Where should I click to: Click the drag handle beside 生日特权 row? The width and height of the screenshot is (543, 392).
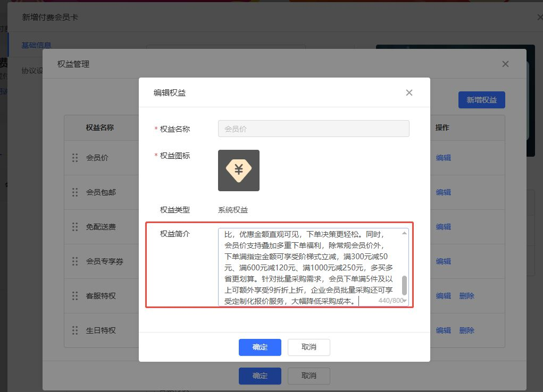[x=75, y=330]
